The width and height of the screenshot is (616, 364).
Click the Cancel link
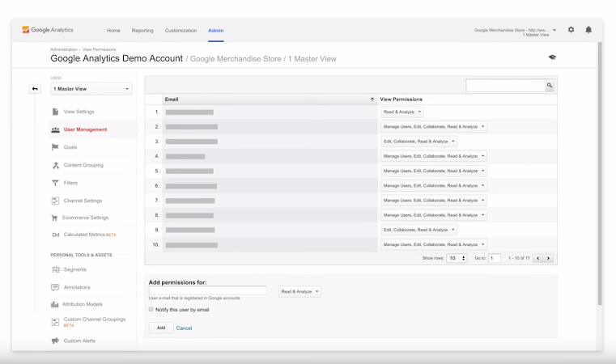pos(184,328)
